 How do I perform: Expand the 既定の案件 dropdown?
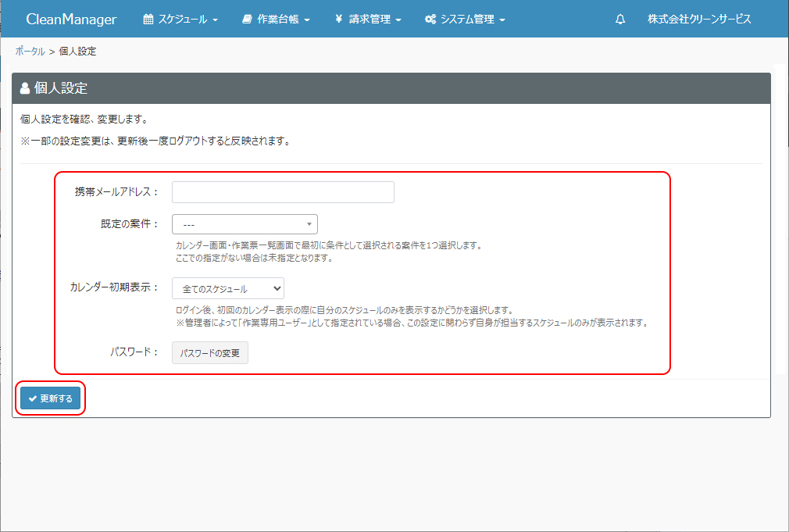245,224
